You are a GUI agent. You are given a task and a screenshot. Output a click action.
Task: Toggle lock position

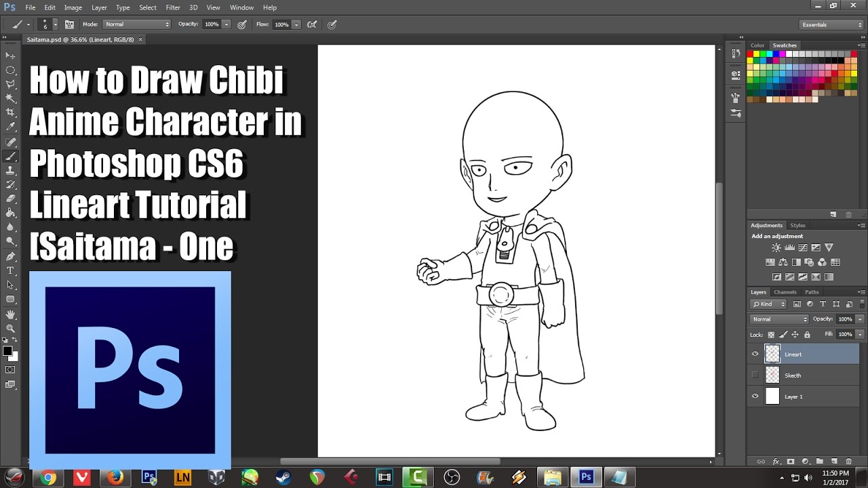(x=795, y=335)
